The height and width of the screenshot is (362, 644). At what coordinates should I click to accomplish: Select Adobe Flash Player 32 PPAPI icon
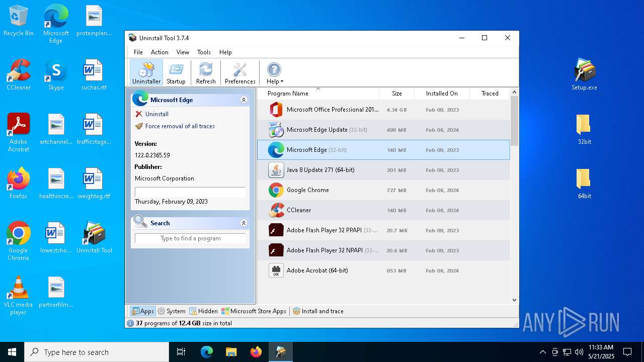tap(276, 230)
